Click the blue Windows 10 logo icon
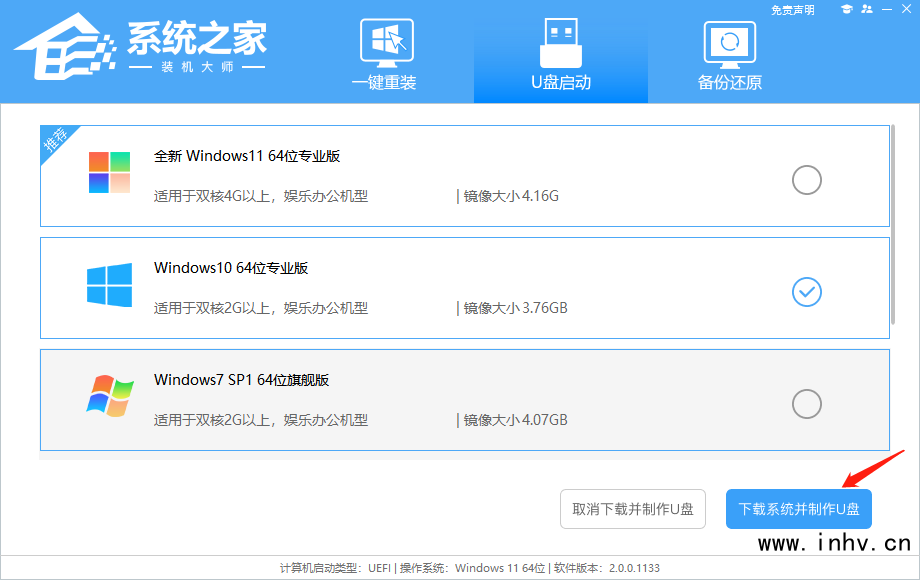920x580 pixels. 109,285
